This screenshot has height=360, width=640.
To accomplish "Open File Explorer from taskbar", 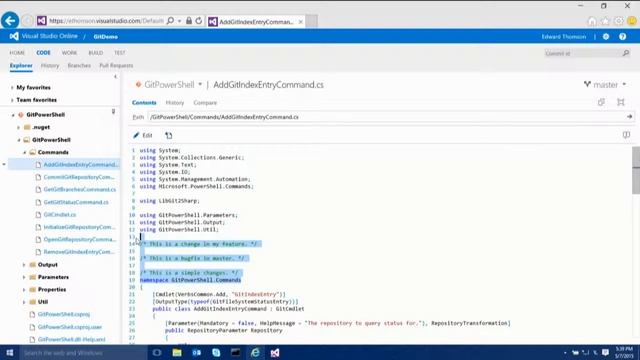I will point(177,353).
